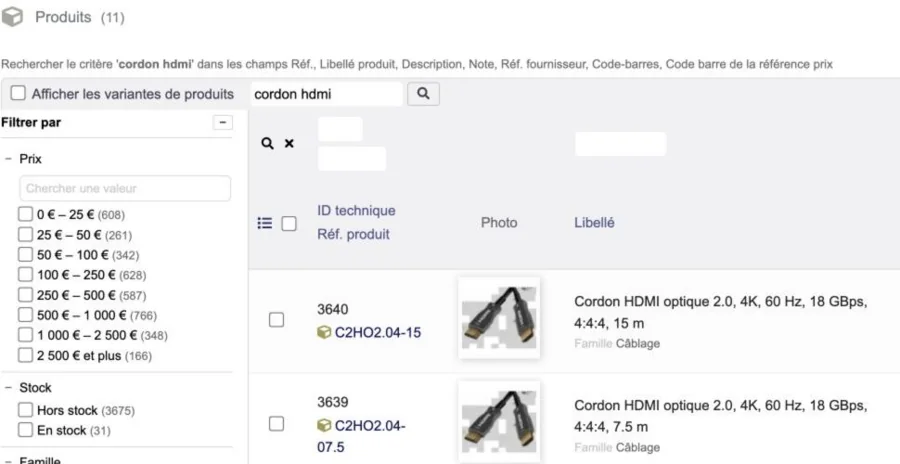Open product link C2HO2.04-07.5

pos(362,436)
